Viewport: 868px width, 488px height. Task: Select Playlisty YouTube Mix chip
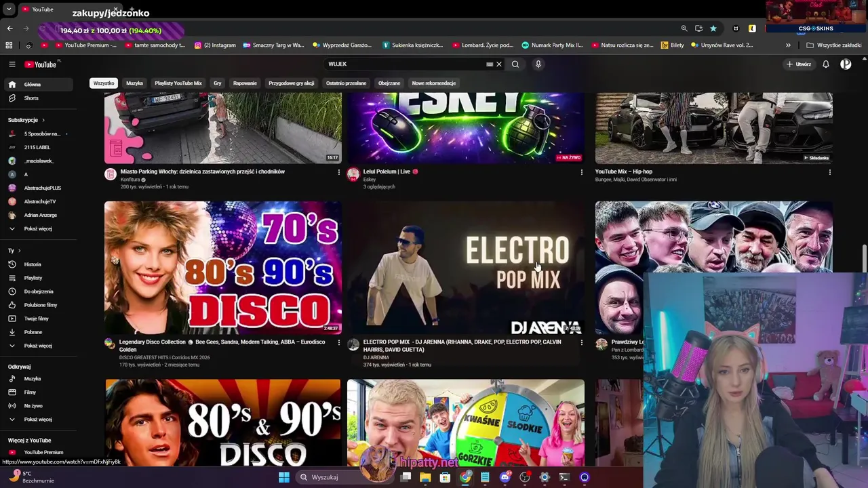pyautogui.click(x=178, y=83)
